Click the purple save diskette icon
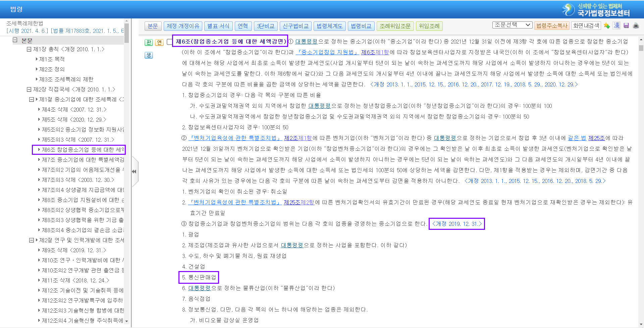The width and height of the screenshot is (644, 328). 626,26
